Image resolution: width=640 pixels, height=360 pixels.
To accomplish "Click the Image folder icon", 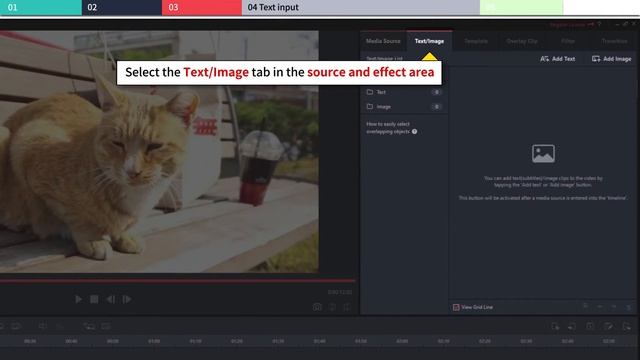I will [370, 107].
